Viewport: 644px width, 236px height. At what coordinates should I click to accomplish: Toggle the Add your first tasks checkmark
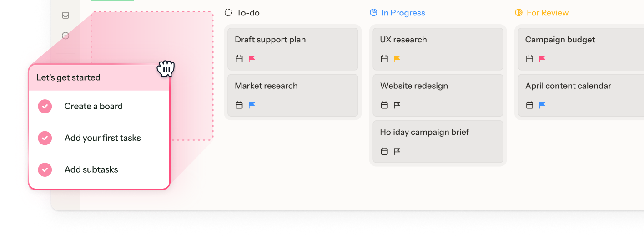45,138
